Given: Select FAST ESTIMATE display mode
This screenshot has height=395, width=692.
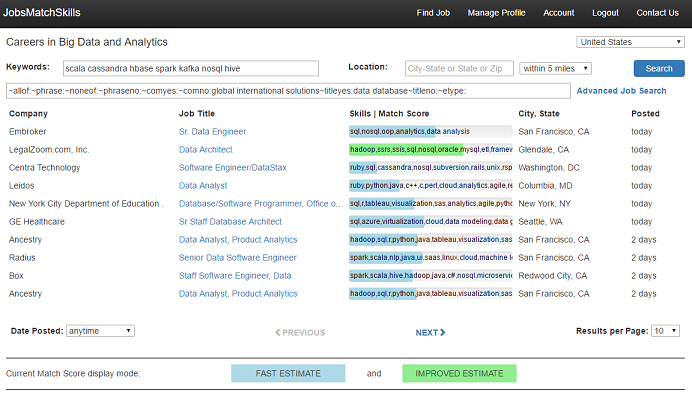Looking at the screenshot, I should coord(288,373).
